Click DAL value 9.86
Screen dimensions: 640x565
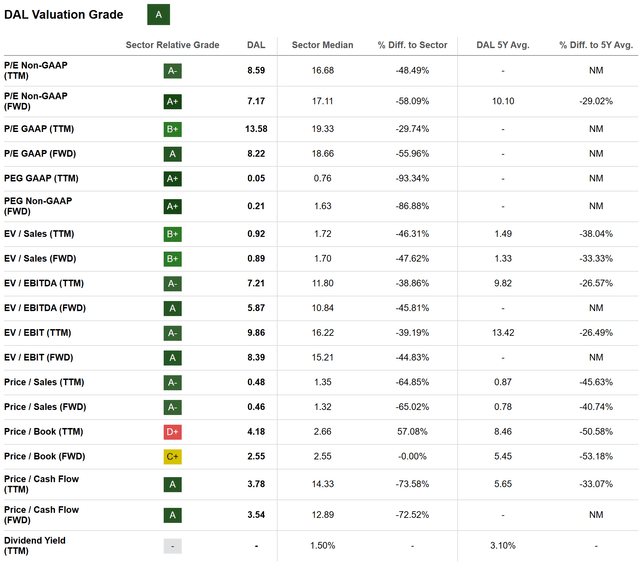coord(256,333)
